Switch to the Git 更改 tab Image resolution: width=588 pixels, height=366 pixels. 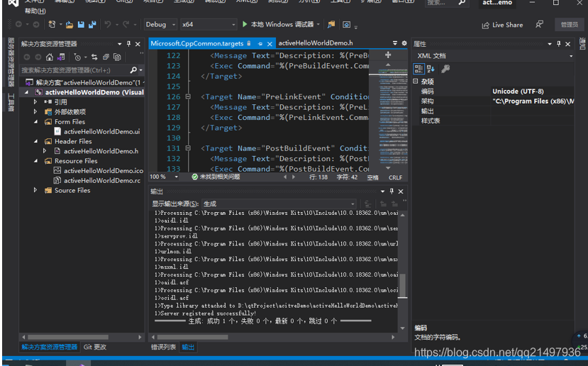95,348
